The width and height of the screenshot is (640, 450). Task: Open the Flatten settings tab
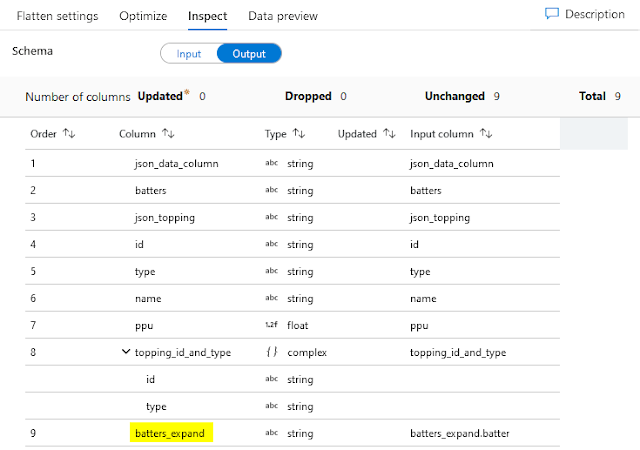[x=57, y=16]
